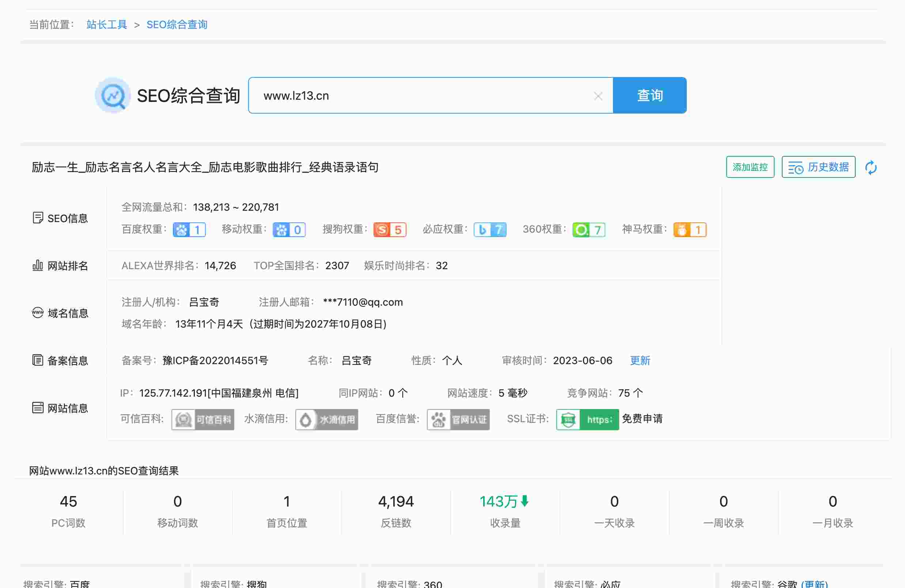Click the 网站排名 bar chart icon
This screenshot has width=905, height=588.
tap(38, 265)
